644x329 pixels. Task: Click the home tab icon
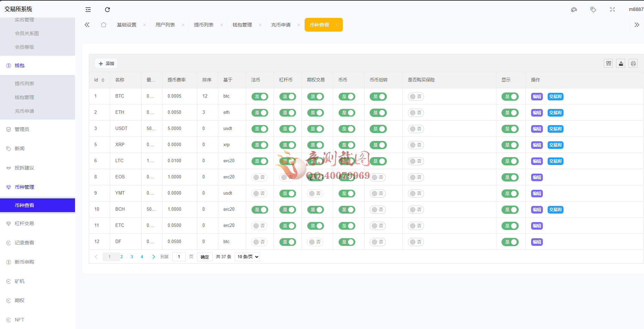pyautogui.click(x=104, y=25)
